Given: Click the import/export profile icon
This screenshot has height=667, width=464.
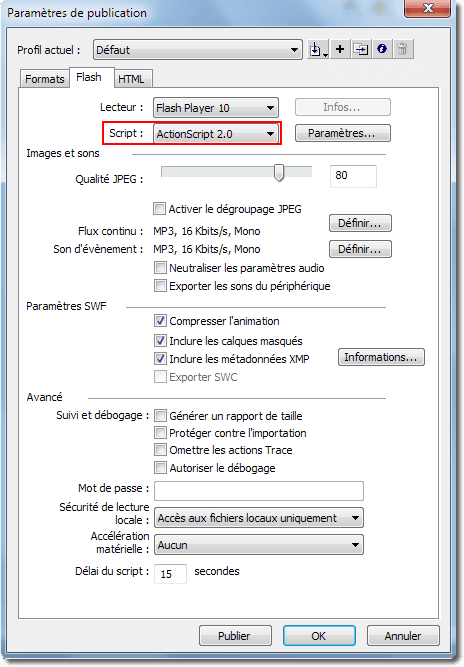Looking at the screenshot, I should pyautogui.click(x=318, y=50).
